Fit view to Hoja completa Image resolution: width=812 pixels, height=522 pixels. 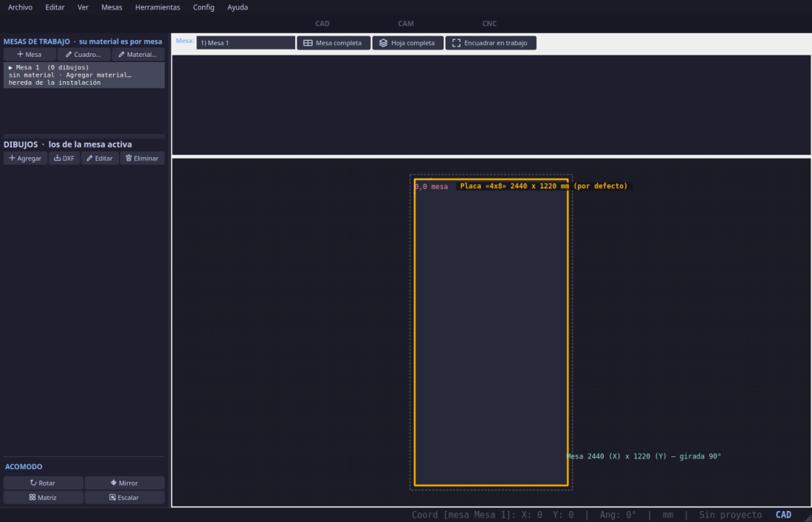point(407,43)
